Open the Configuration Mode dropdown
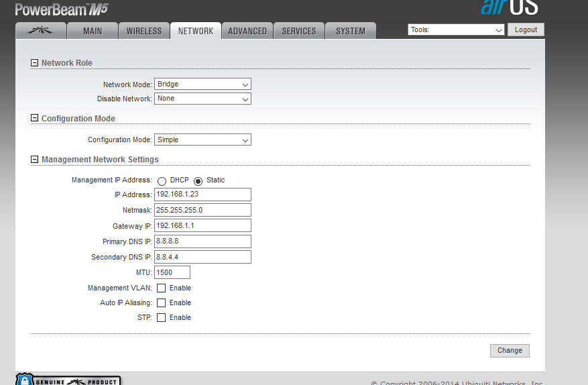588x385 pixels. click(202, 140)
